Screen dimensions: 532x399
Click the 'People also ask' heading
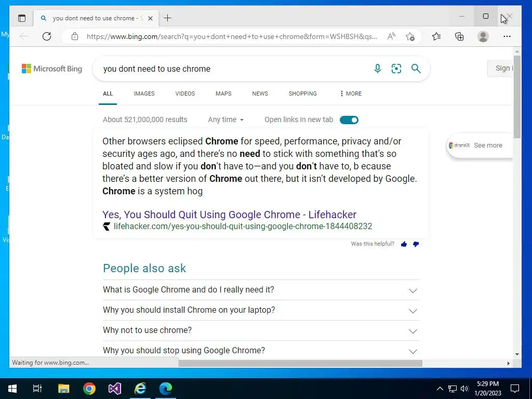click(144, 269)
